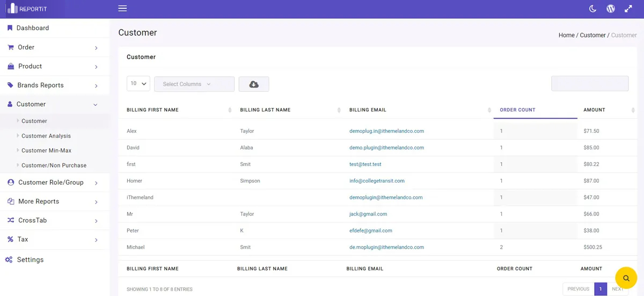
Task: Expand the More Reports chevron
Action: [96, 202]
